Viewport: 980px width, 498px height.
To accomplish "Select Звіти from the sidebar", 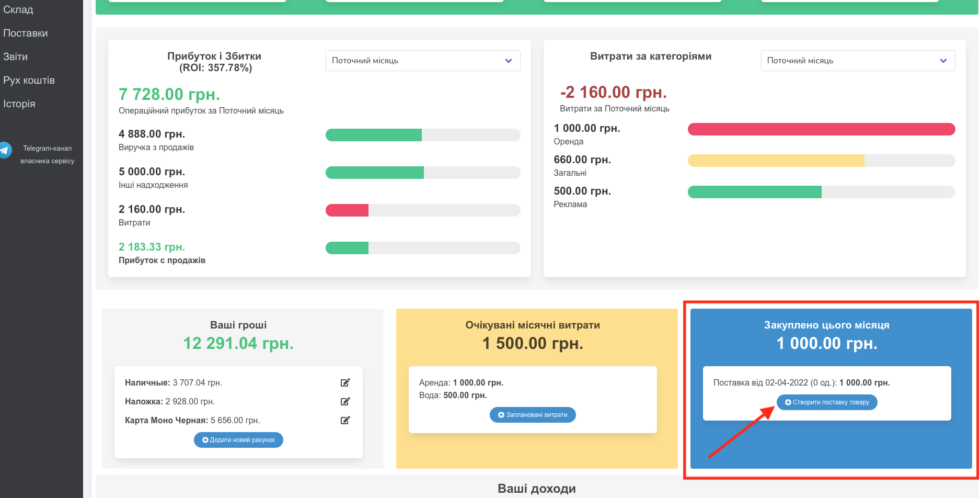I will click(x=16, y=56).
